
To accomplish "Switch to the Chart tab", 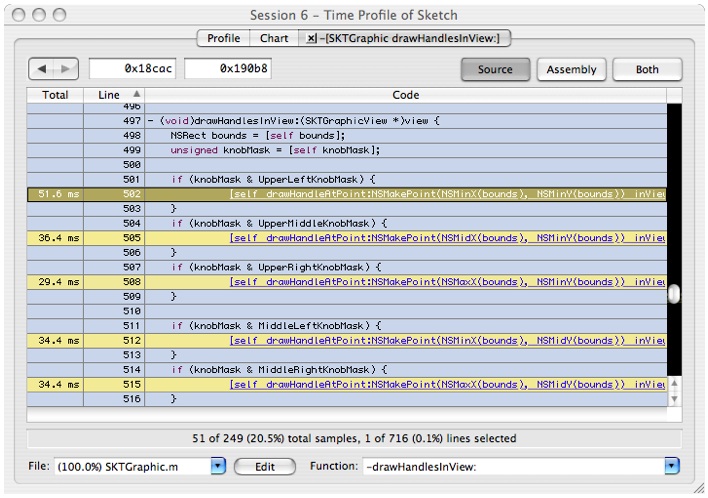I will (274, 39).
